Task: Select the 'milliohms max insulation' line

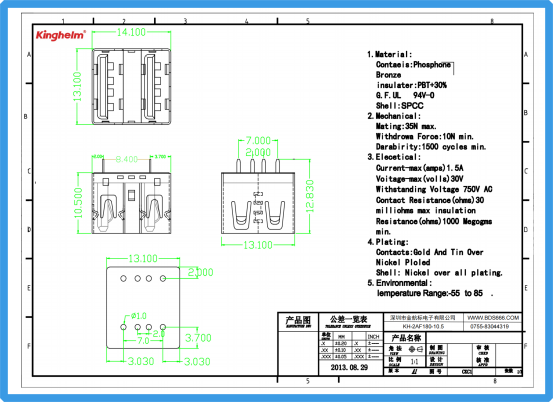Action: [426, 211]
